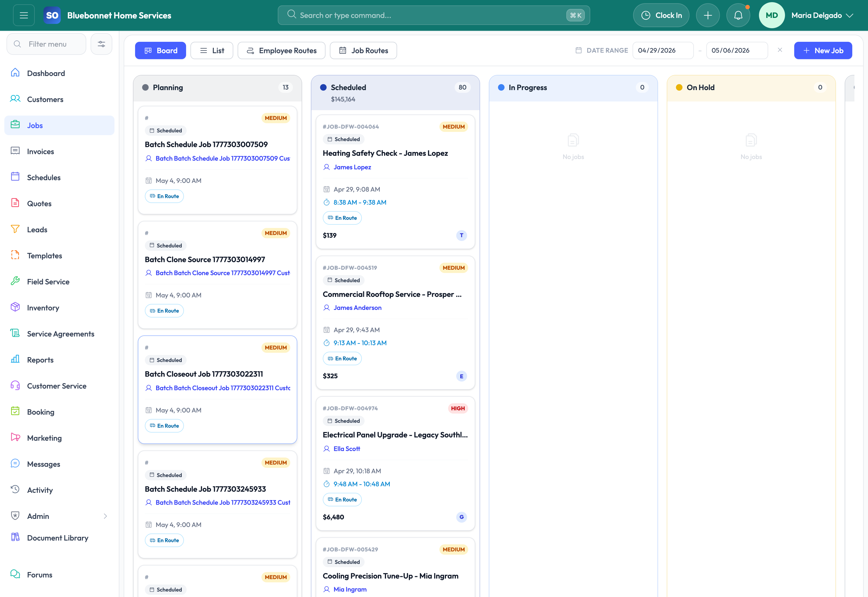Click Scheduled column count 80
This screenshot has height=597, width=868.
(x=462, y=88)
